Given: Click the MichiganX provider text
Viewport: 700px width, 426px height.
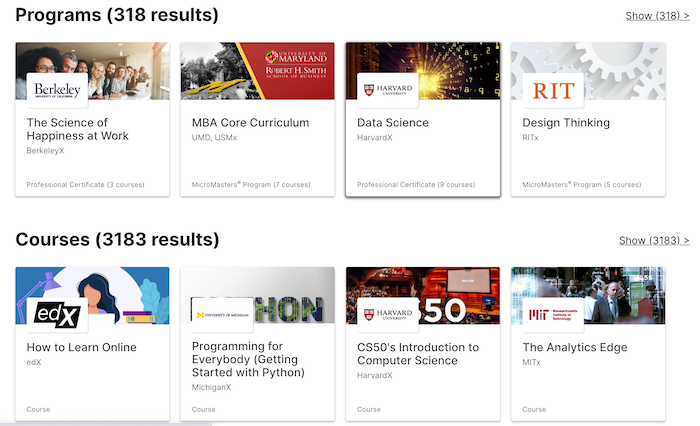Looking at the screenshot, I should click(x=211, y=387).
